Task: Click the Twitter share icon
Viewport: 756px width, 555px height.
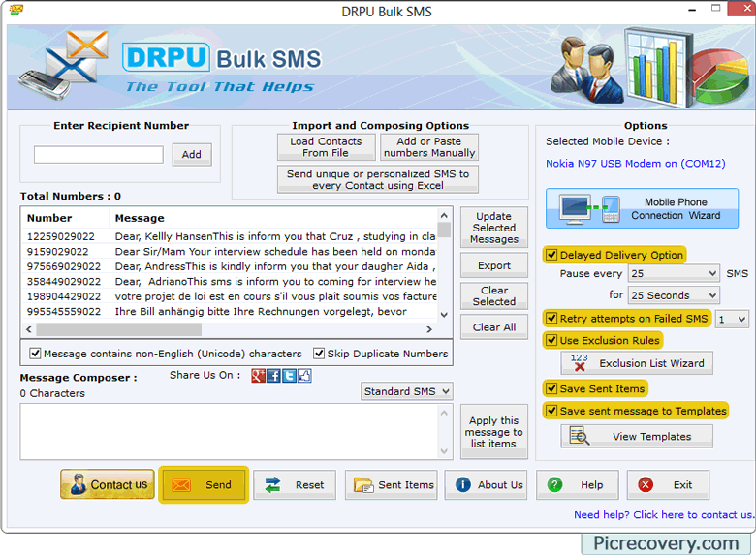Action: tap(289, 376)
